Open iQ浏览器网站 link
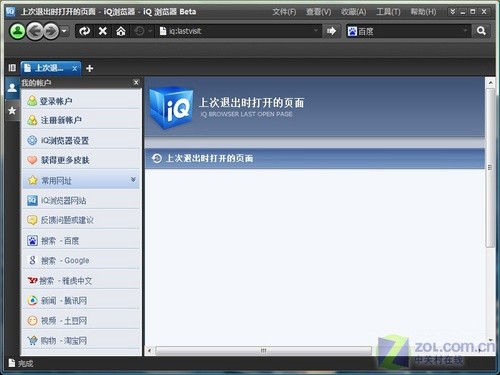Viewport: 500px width, 375px height. [x=81, y=200]
